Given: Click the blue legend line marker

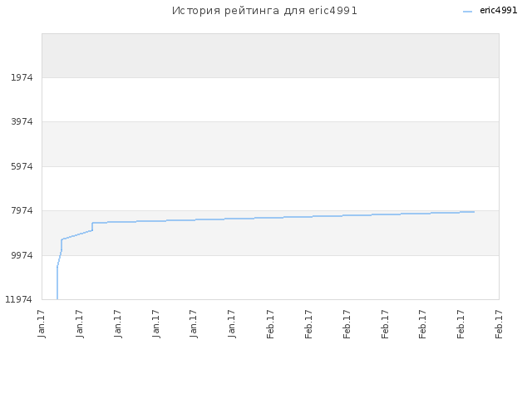Looking at the screenshot, I should tap(467, 12).
